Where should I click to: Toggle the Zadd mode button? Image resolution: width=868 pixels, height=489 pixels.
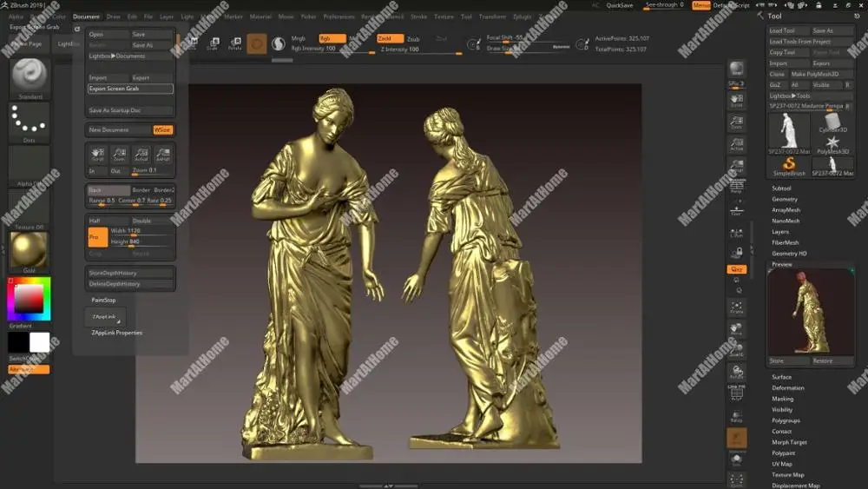(390, 38)
